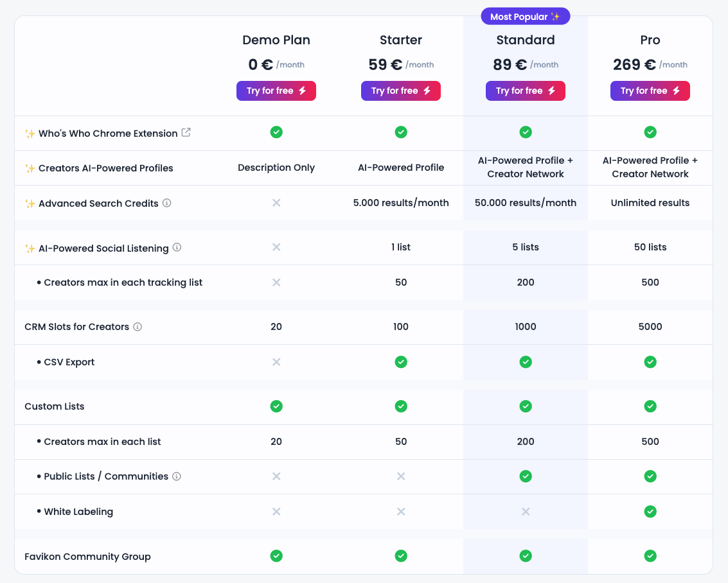The height and width of the screenshot is (583, 728).
Task: Click info icon beside CRM Slots for Creators
Action: click(138, 326)
